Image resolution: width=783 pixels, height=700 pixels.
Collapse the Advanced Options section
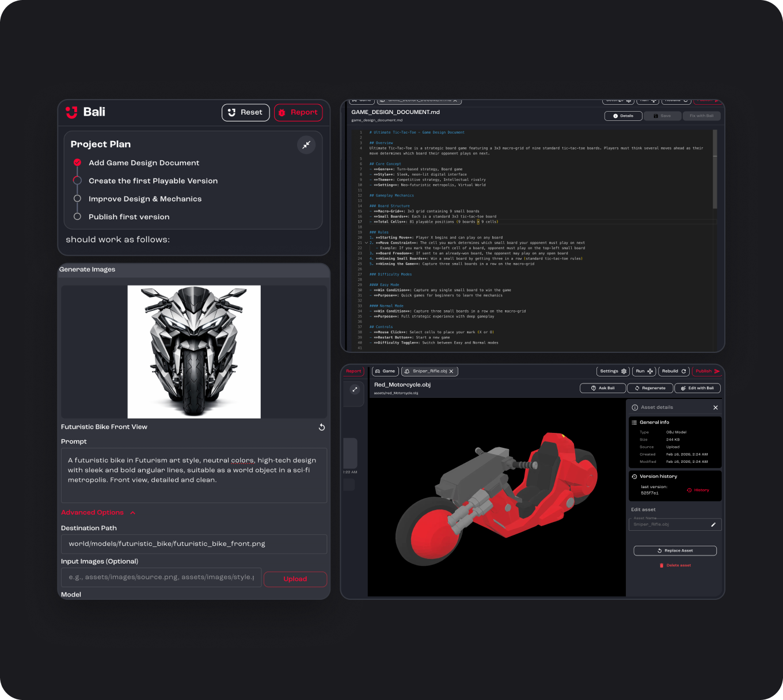[x=132, y=512]
